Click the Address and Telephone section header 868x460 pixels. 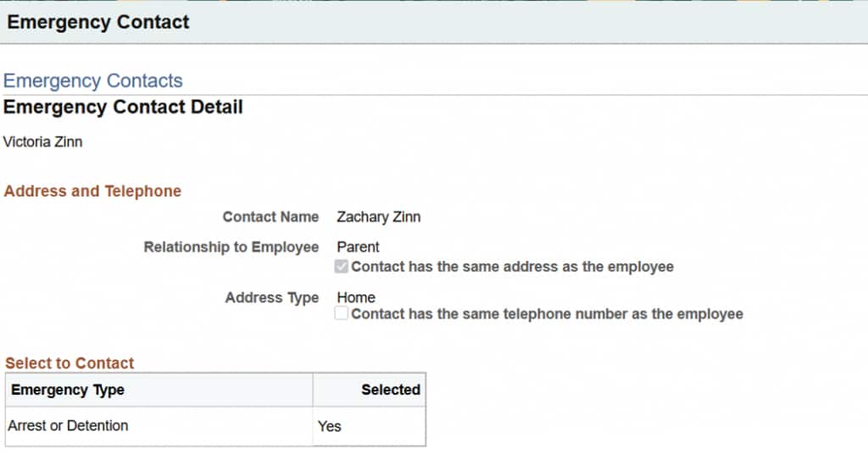pos(92,191)
